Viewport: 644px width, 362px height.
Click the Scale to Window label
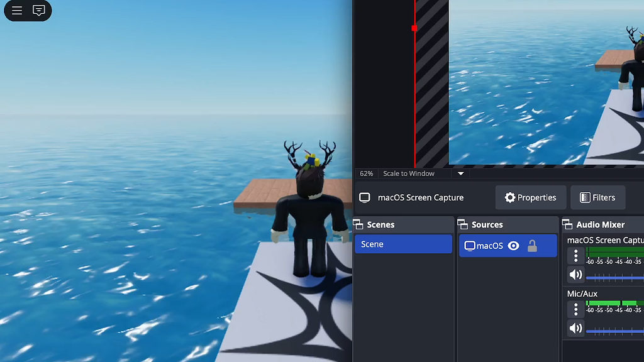(409, 173)
